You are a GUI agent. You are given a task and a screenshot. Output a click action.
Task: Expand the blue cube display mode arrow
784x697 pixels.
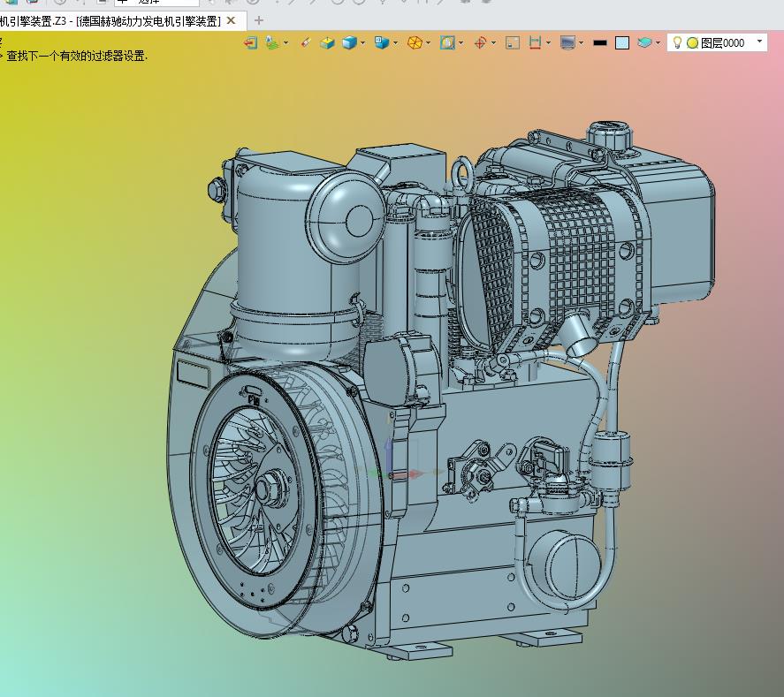(363, 42)
